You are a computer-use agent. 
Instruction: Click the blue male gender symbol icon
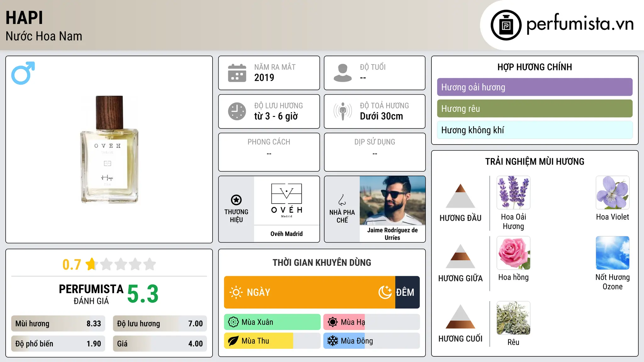(x=23, y=73)
